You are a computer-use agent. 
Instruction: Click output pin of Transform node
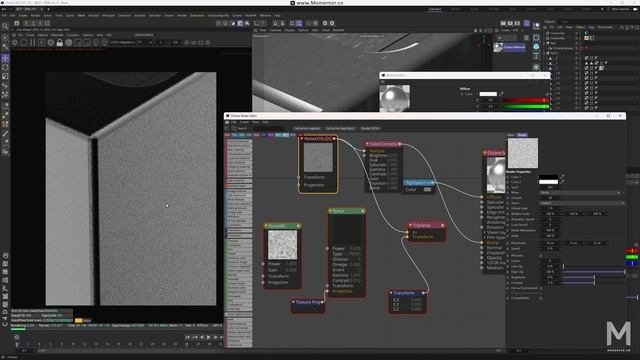(x=424, y=293)
